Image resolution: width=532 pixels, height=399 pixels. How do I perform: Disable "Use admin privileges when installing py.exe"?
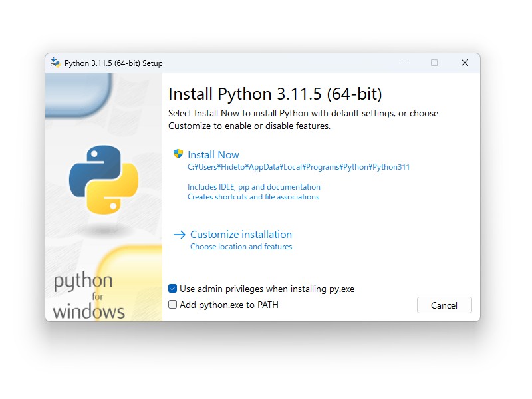pyautogui.click(x=172, y=288)
